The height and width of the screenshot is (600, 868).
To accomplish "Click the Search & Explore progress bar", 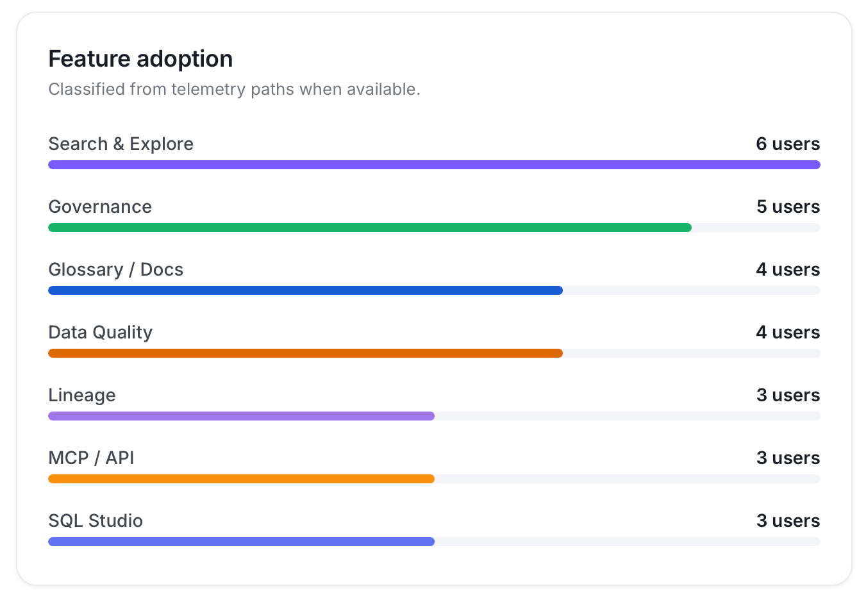I will point(434,165).
